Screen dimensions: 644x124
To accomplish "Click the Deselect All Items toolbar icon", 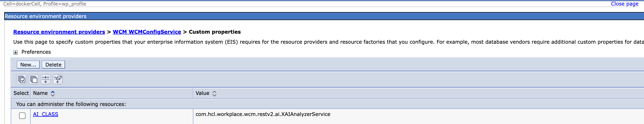I will point(34,79).
